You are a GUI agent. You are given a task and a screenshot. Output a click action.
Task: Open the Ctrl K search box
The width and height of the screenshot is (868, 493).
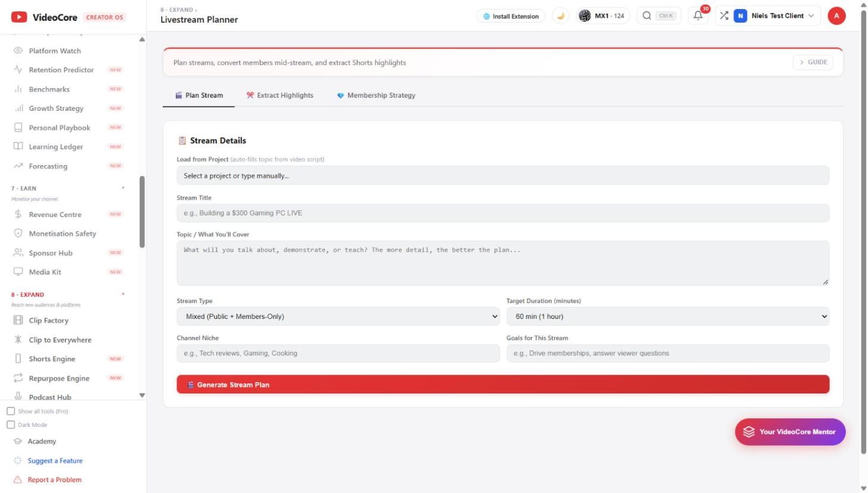(659, 16)
